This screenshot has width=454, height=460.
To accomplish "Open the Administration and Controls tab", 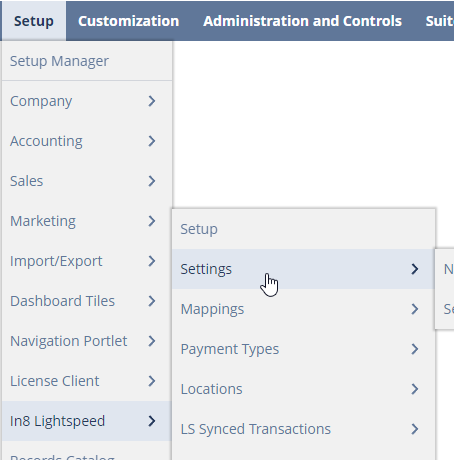I will tap(303, 21).
